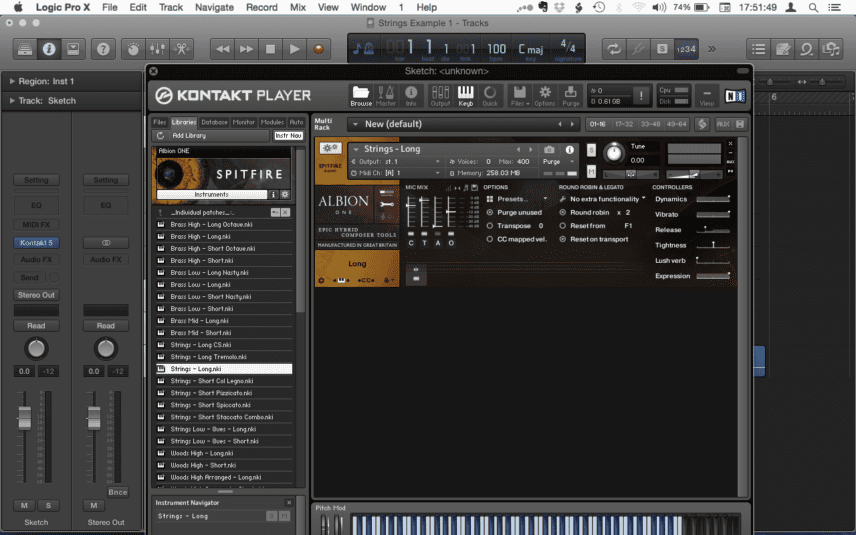Open Kontakt Files menu
Image resolution: width=856 pixels, height=535 pixels.
[x=519, y=96]
